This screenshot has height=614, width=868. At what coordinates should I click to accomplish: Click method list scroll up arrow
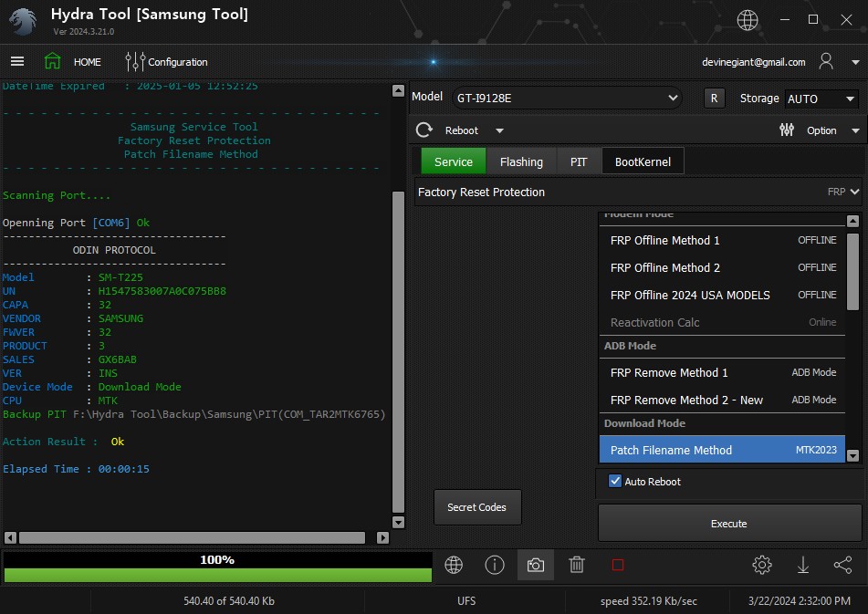(853, 222)
